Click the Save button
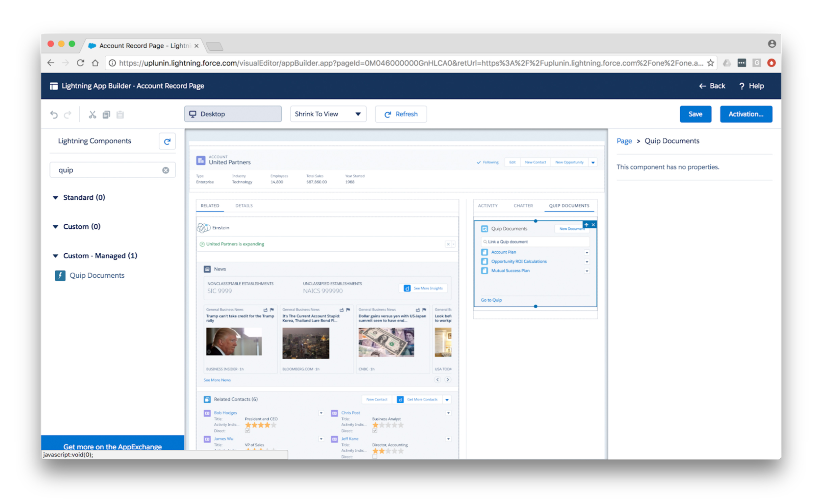813x504 pixels. [695, 114]
